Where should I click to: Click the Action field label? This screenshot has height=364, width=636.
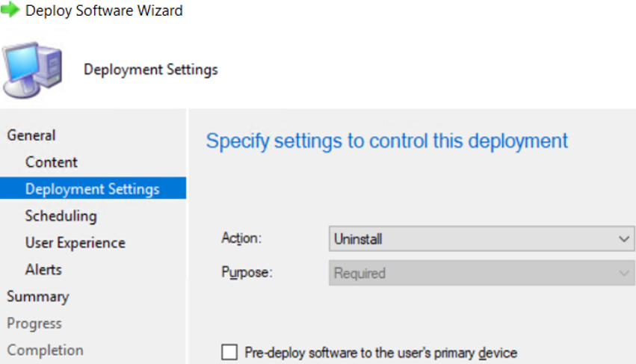coord(241,238)
